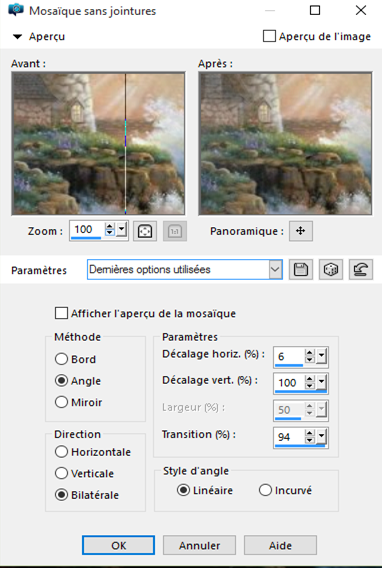The width and height of the screenshot is (382, 568).
Task: Click the Annuler button
Action: (x=200, y=545)
